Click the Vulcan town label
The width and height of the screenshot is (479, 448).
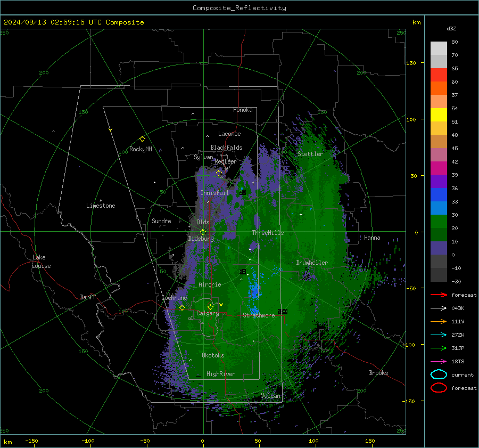click(271, 396)
